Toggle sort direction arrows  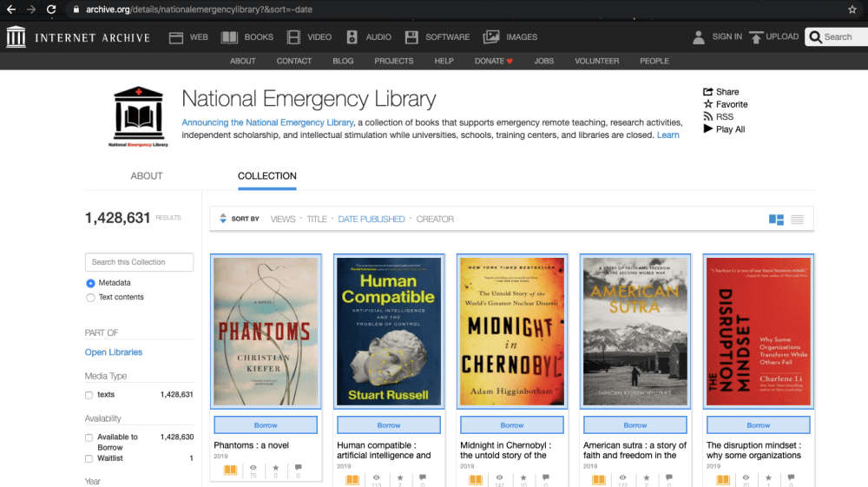pyautogui.click(x=223, y=219)
